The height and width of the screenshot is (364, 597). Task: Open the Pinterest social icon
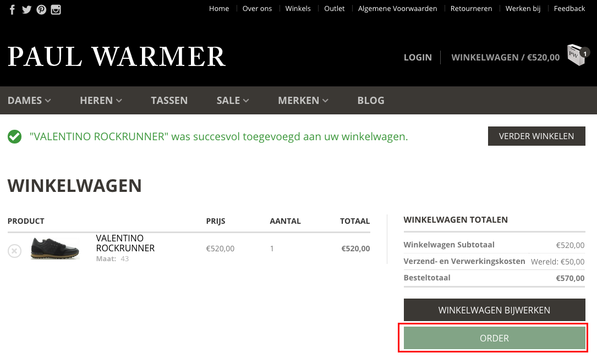click(x=41, y=9)
